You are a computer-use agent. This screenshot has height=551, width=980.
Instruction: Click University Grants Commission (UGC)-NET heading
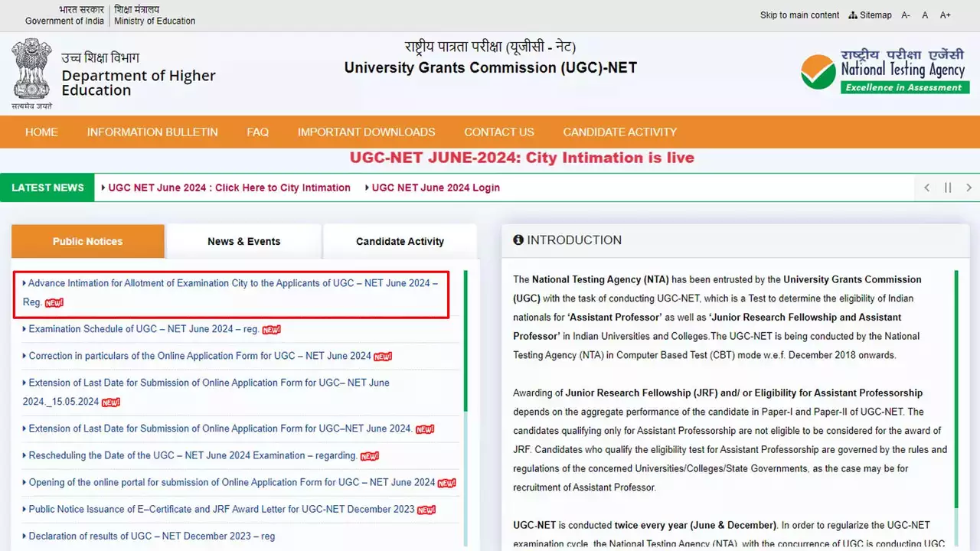(490, 67)
